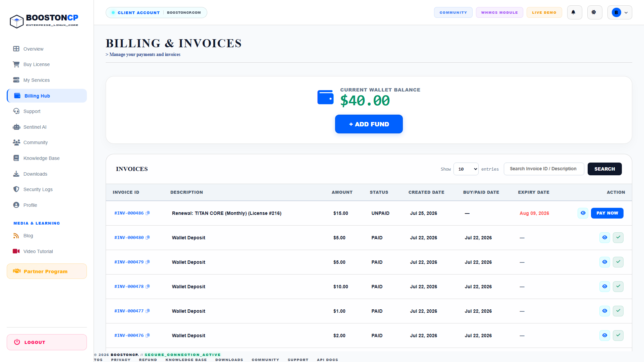The height and width of the screenshot is (362, 644).
Task: View invoice #INV-000478 with eye icon
Action: click(604, 287)
